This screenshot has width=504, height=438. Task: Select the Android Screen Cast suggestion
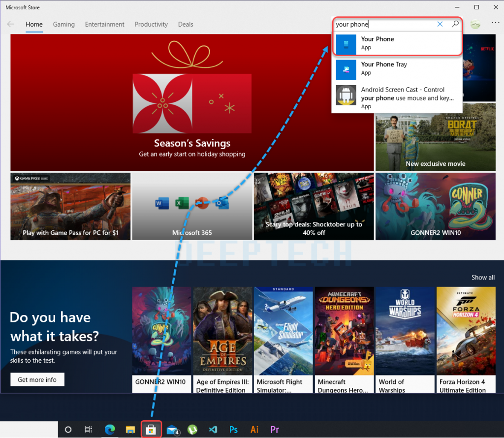397,97
